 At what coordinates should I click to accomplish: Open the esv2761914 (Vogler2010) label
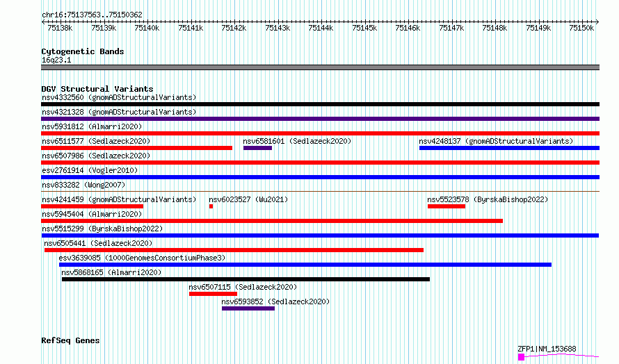[90, 170]
